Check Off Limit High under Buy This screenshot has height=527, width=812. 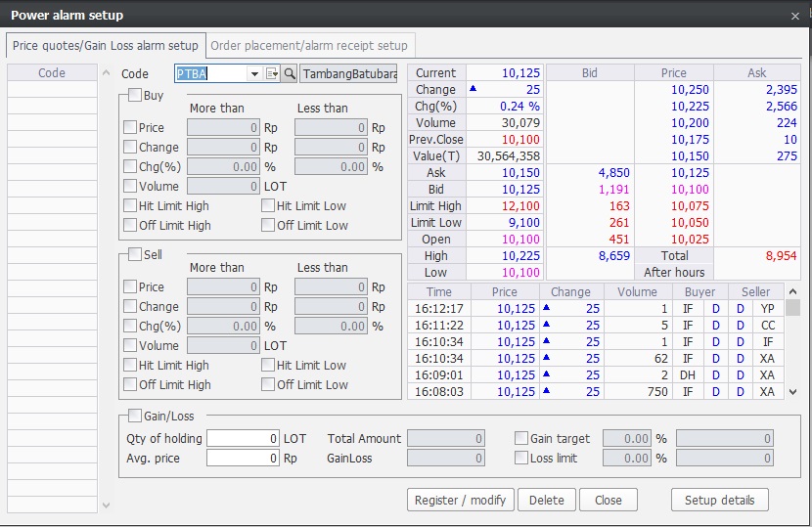(x=130, y=225)
